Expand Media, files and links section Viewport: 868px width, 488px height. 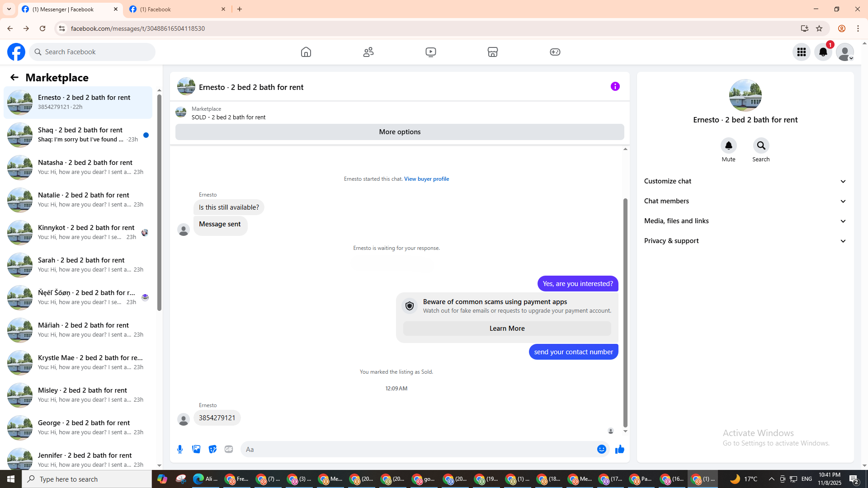click(745, 221)
